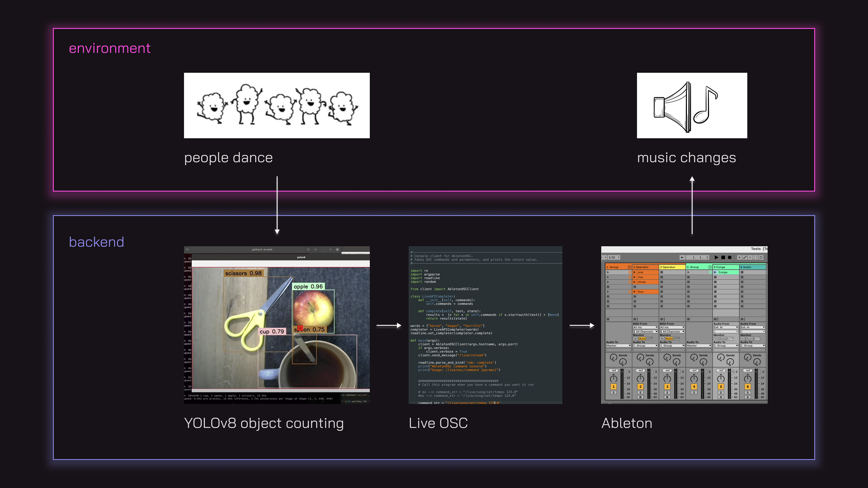The image size is (868, 488).
Task: Click the new terminal tab icon
Action: (187, 250)
